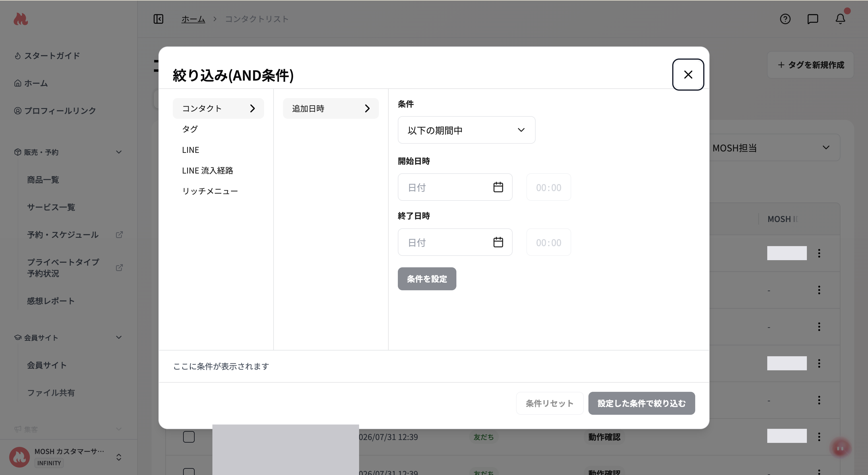868x475 pixels.
Task: Click the 条件を設定 button
Action: click(x=427, y=279)
